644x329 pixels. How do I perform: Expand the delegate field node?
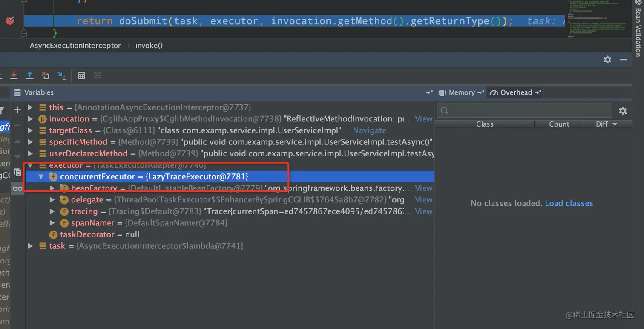(x=52, y=200)
